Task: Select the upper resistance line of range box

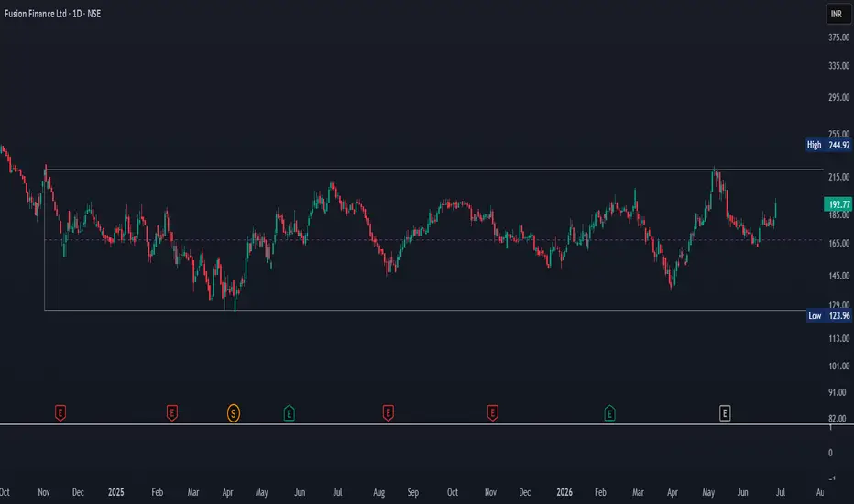Action: click(433, 170)
